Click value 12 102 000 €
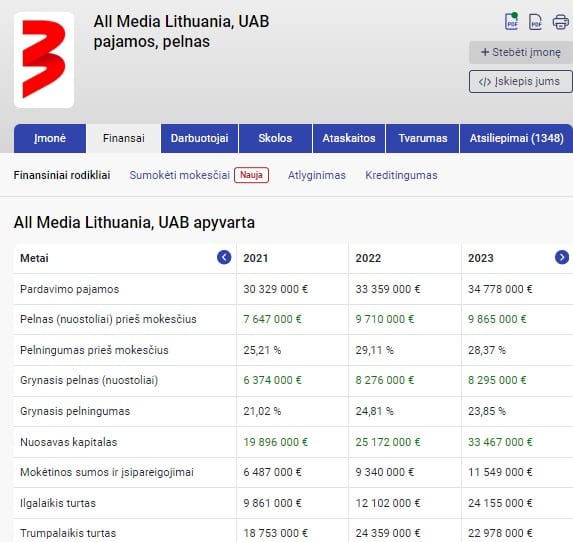The height and width of the screenshot is (542, 573). point(388,503)
